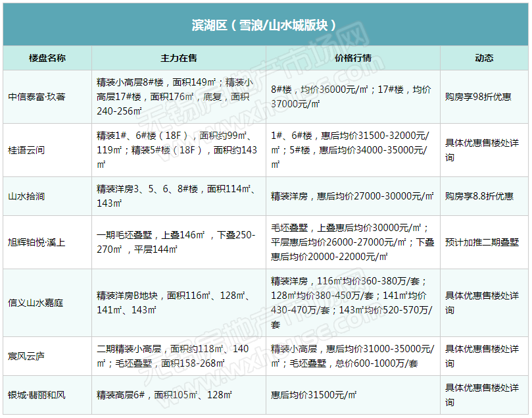Image resolution: width=532 pixels, height=418 pixels.
Task: Open the 银城·翡丽和风 property name
Action: coord(37,395)
